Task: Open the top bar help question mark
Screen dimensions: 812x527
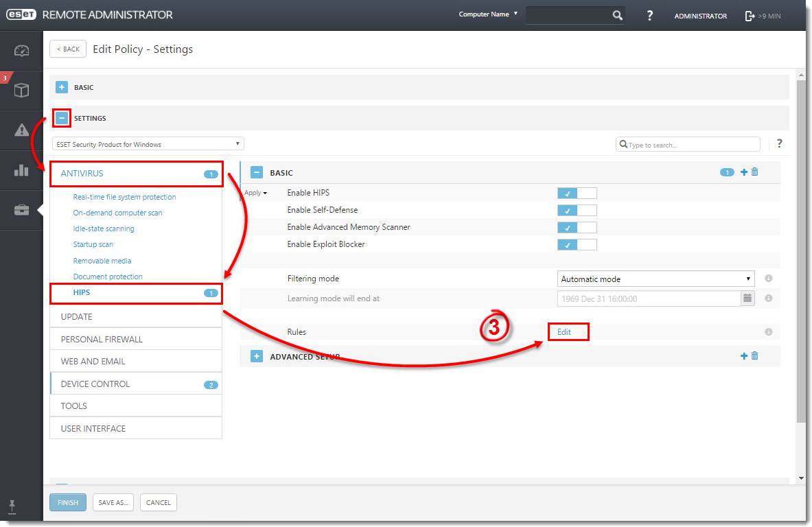Action: coord(649,16)
